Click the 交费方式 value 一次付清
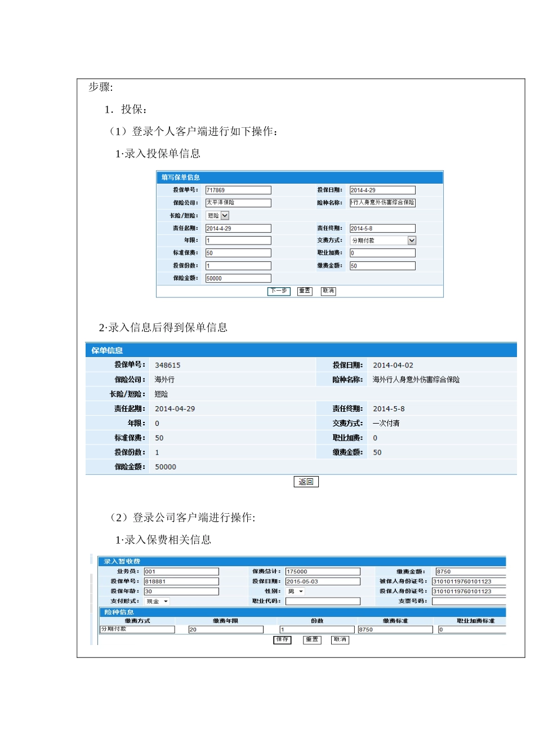The height and width of the screenshot is (756, 535). click(386, 423)
